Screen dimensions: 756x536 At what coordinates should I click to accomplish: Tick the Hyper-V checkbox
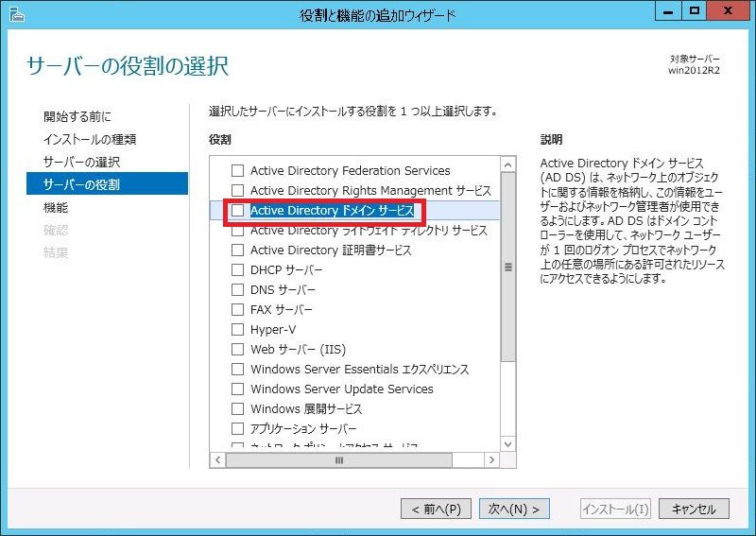click(x=238, y=330)
